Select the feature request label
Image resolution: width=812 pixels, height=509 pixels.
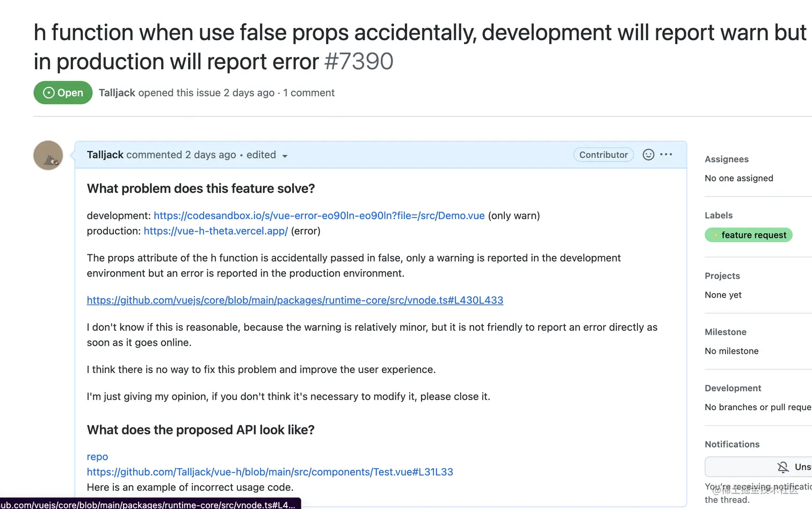[749, 235]
